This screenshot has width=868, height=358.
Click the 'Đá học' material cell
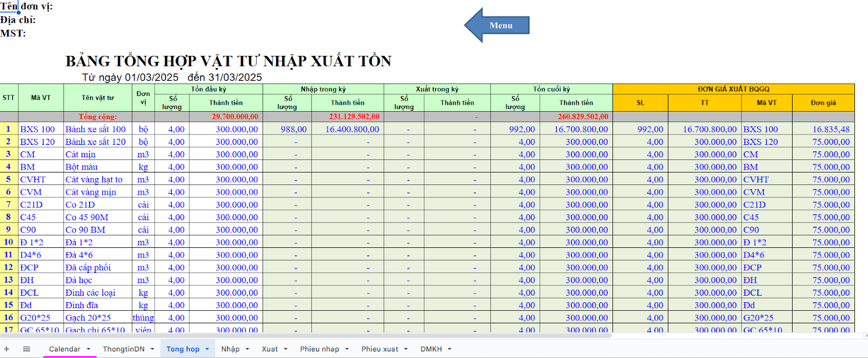98,280
